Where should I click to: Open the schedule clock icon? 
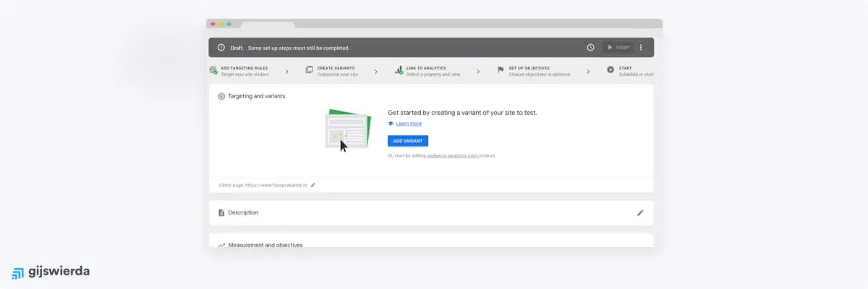click(x=590, y=48)
